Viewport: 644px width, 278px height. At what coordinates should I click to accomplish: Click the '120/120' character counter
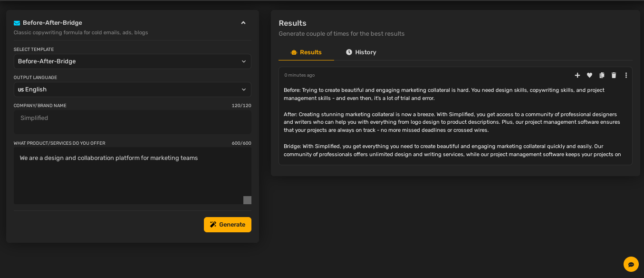241,106
